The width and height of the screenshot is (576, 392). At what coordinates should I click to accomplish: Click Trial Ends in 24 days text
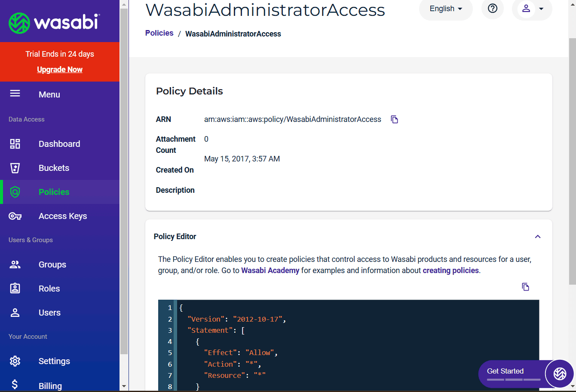60,54
